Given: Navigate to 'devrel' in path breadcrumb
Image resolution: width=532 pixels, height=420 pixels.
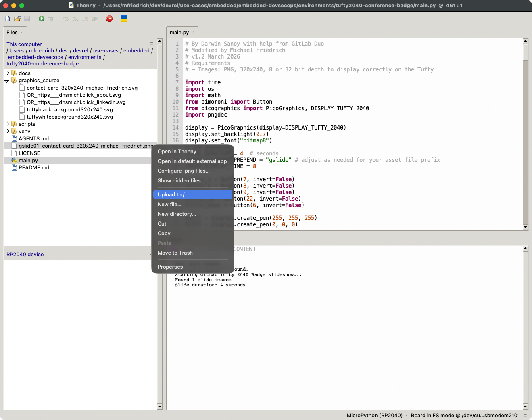Looking at the screenshot, I should [81, 50].
